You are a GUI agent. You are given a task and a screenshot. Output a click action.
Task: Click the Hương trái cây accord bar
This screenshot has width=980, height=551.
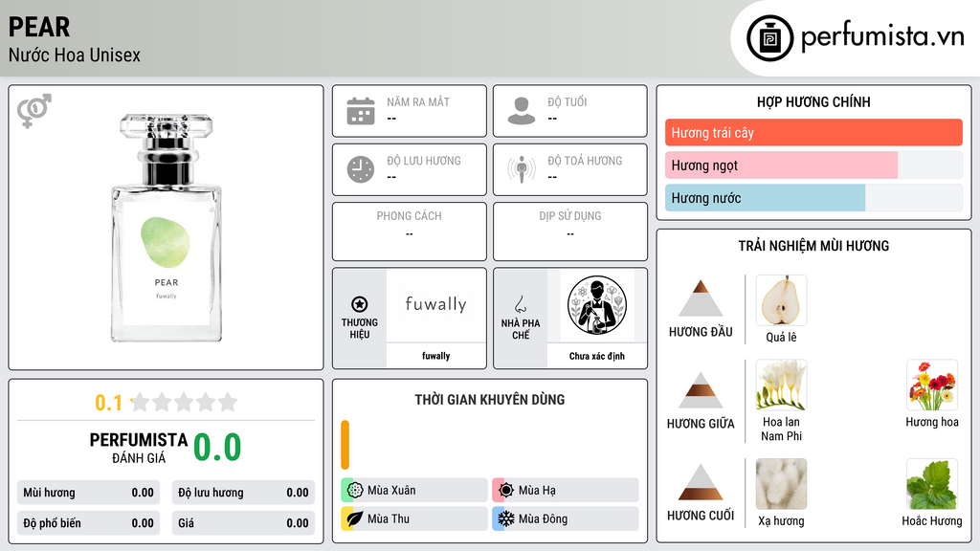pyautogui.click(x=813, y=132)
